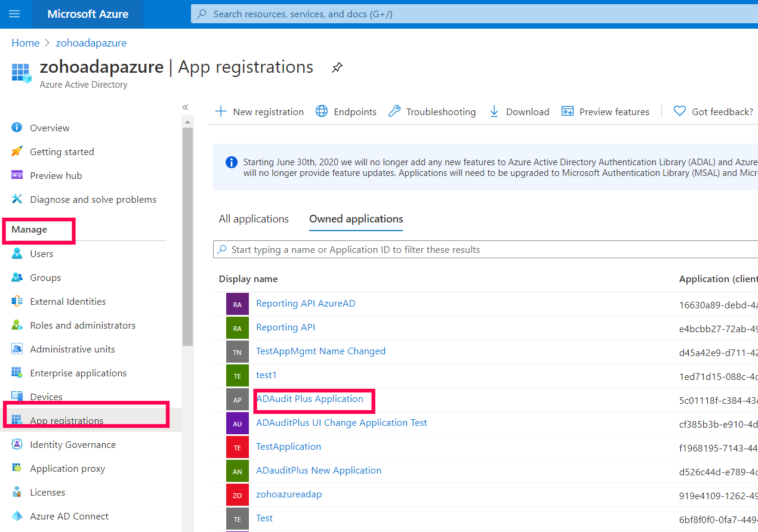Click the zohoazureadap app avatar icon
The image size is (758, 532).
click(x=237, y=495)
